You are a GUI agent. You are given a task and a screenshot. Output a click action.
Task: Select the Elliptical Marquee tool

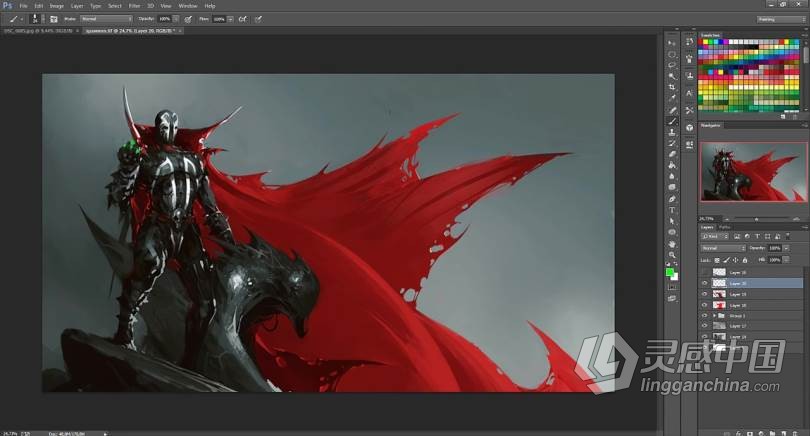672,54
